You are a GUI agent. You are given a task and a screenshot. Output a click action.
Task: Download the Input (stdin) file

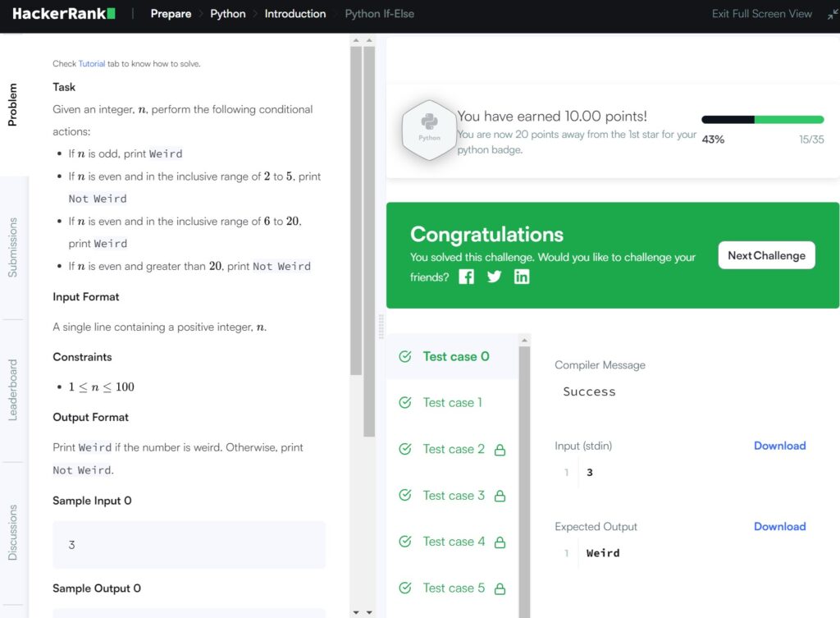click(x=779, y=446)
